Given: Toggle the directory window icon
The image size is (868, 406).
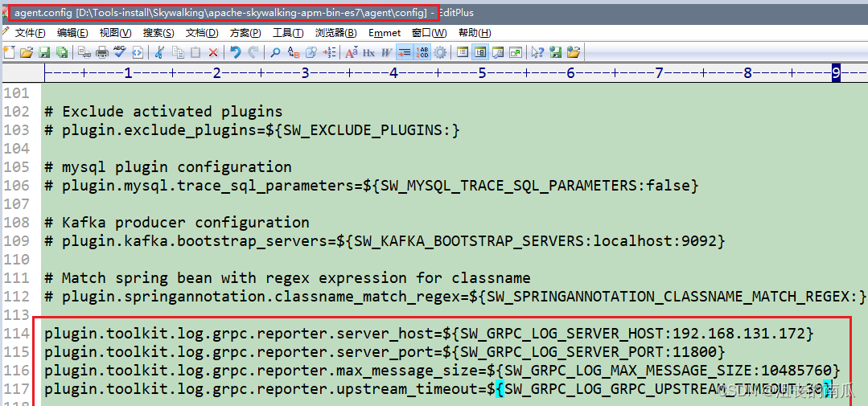Looking at the screenshot, I should coord(480,52).
